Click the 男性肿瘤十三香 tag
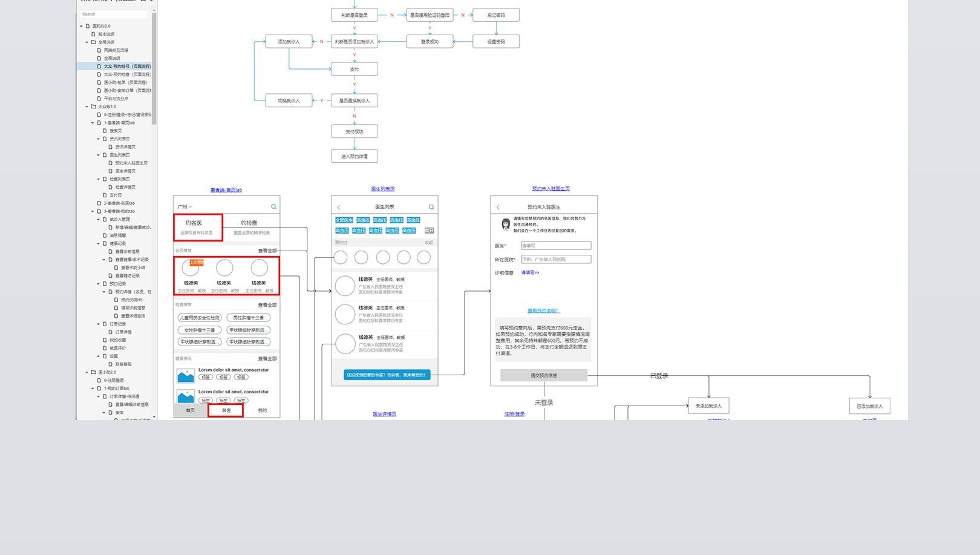Screen dimensions: 980x555 pyautogui.click(x=249, y=318)
